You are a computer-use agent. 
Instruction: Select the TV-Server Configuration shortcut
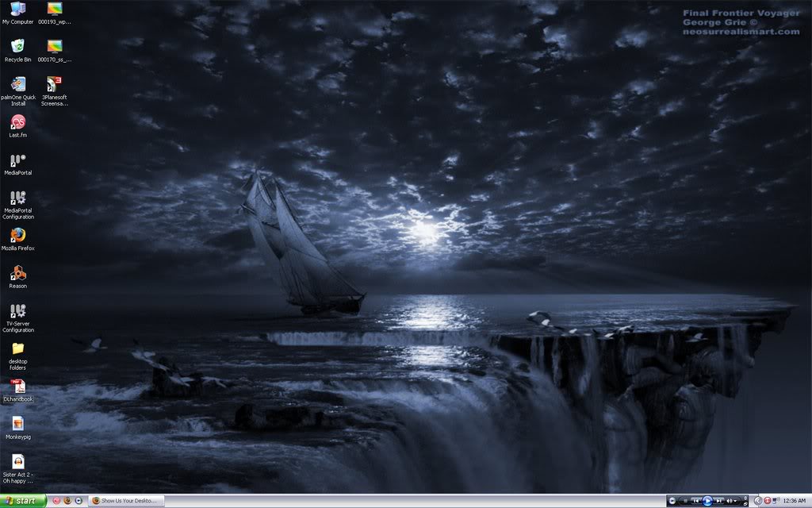(x=18, y=317)
